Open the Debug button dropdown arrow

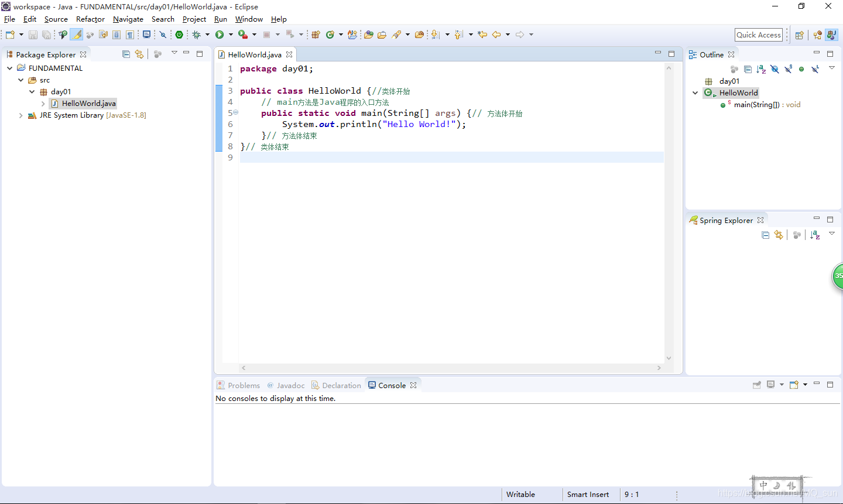click(207, 35)
